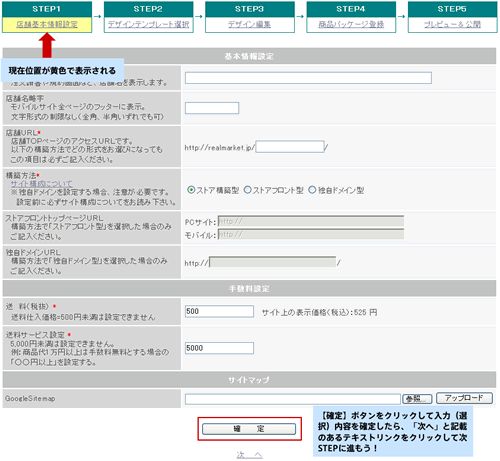This screenshot has height=461, width=500.
Task: Edit 送料サービス設定 field showing 5000
Action: click(x=219, y=348)
